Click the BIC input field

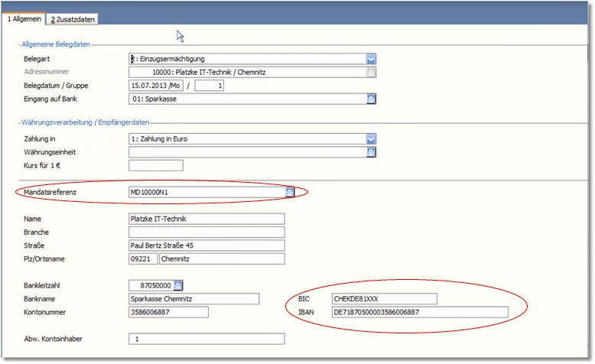pos(383,299)
